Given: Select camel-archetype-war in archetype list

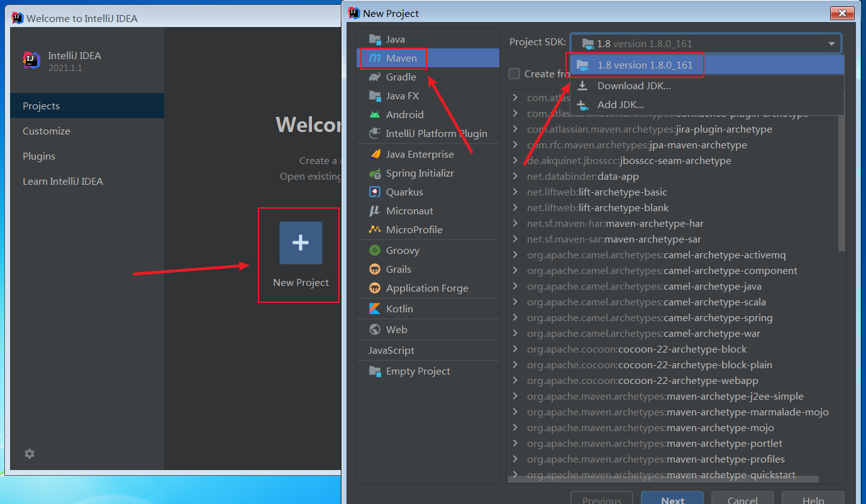Looking at the screenshot, I should (673, 333).
